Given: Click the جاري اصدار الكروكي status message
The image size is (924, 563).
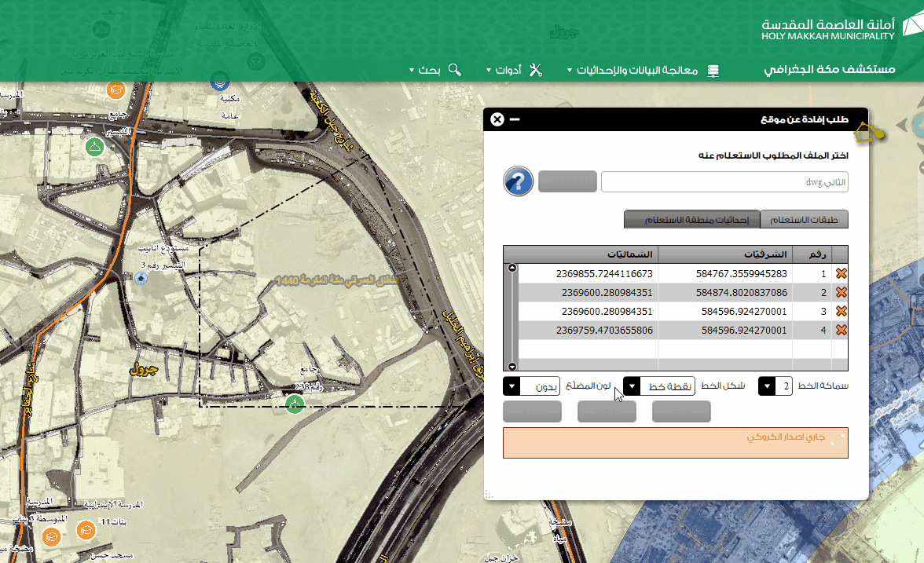Looking at the screenshot, I should (786, 437).
